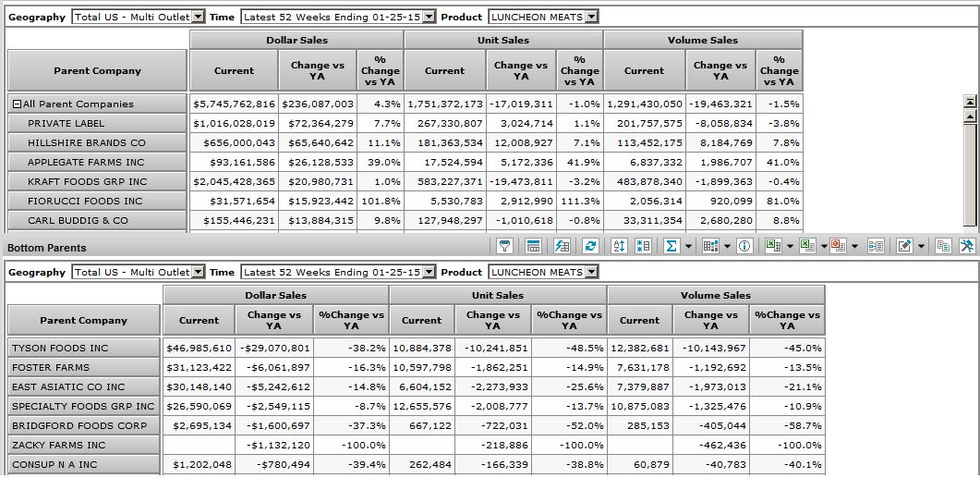980x478 pixels.
Task: Collapse the All Parent Companies row
Action: [17, 104]
